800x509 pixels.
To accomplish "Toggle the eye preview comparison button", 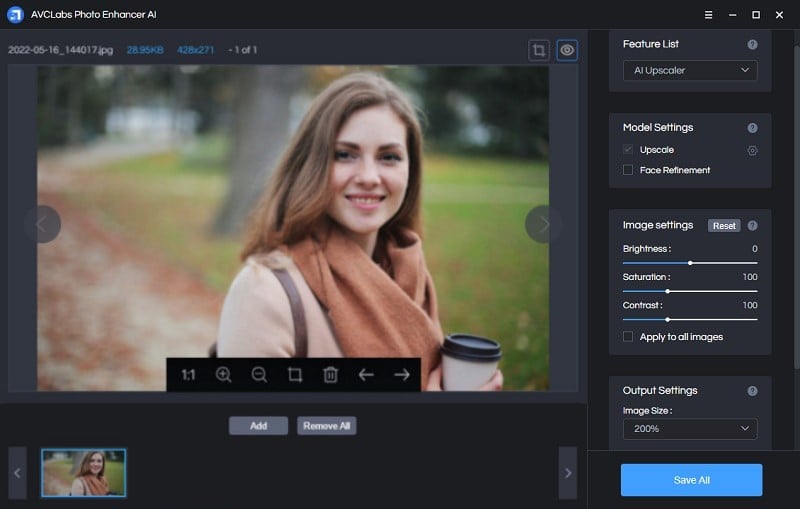I will point(567,50).
